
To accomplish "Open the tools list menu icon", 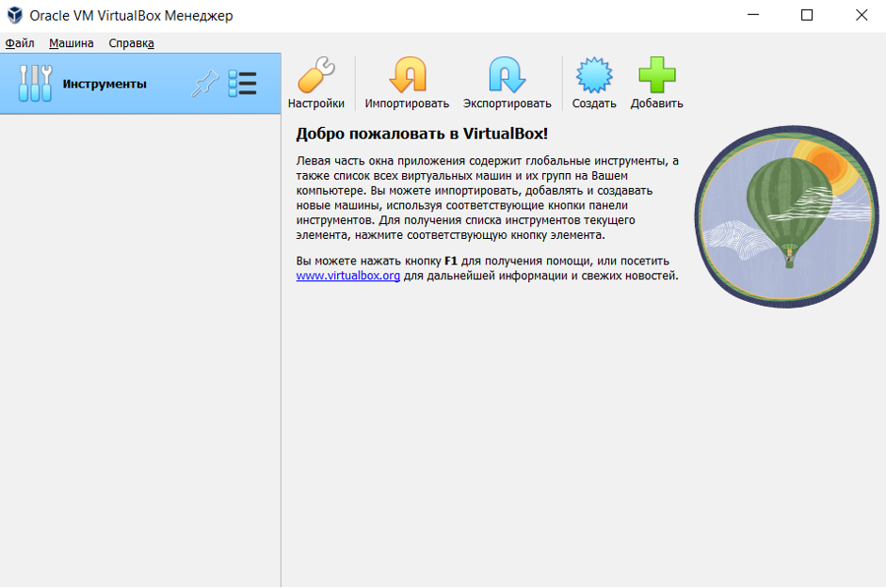I will (x=242, y=84).
